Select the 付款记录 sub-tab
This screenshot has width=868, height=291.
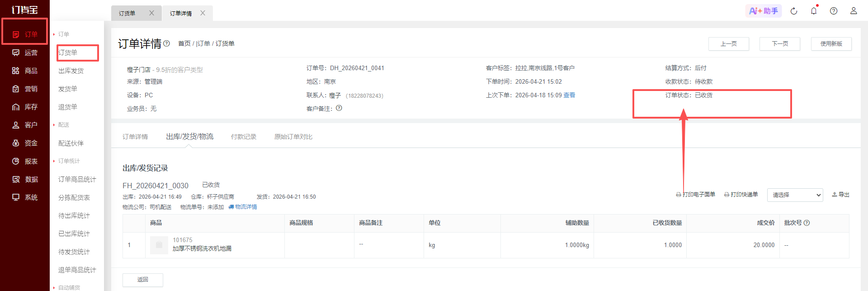click(x=244, y=137)
